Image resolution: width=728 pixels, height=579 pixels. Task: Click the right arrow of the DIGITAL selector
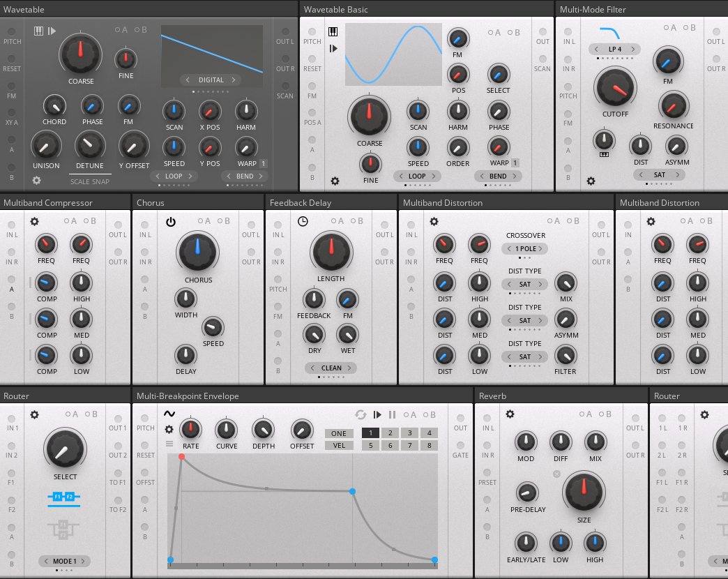(236, 80)
